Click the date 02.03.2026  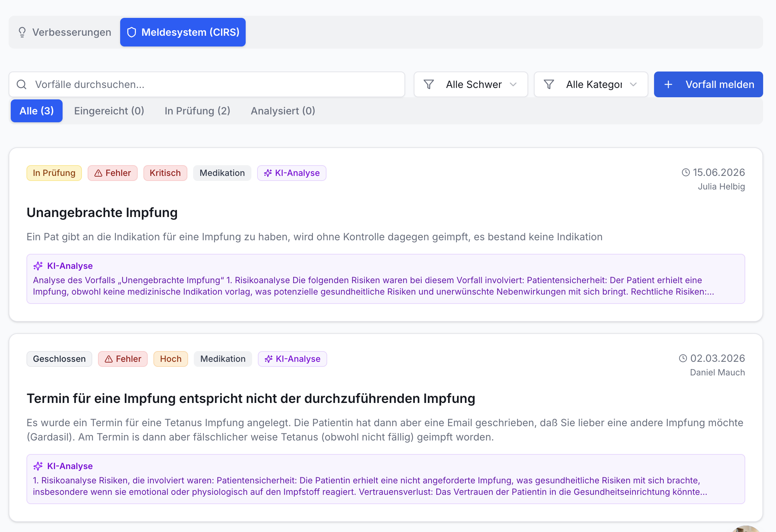point(717,358)
